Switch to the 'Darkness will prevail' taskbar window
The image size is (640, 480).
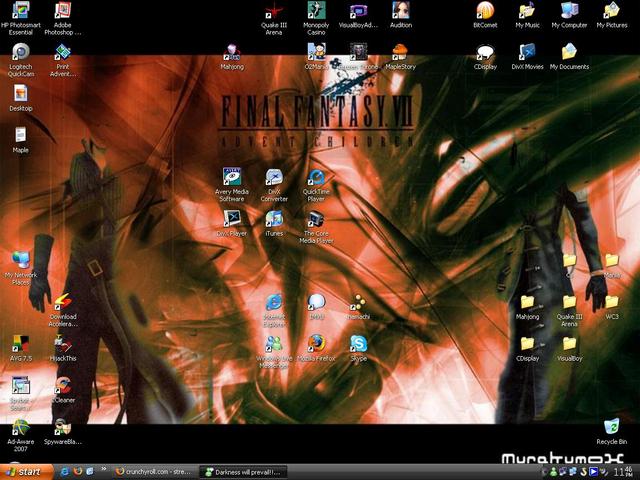243,472
